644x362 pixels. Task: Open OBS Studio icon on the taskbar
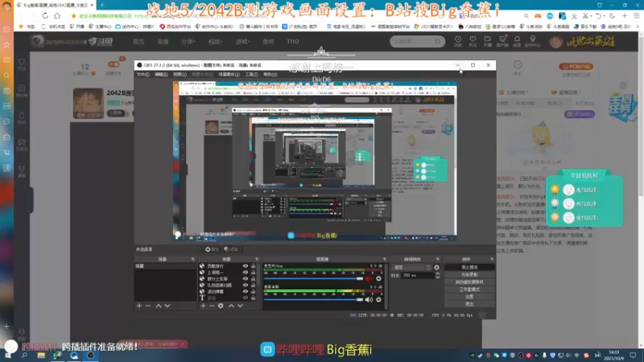pos(90,356)
